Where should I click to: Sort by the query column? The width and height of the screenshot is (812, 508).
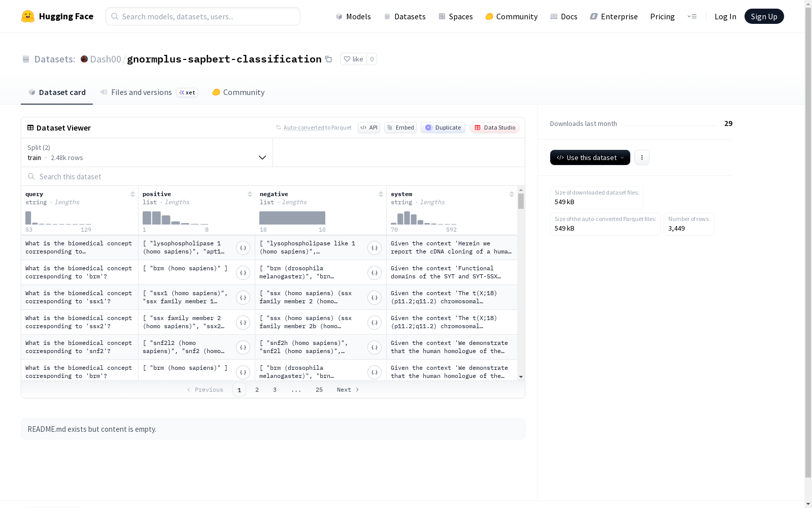[x=132, y=194]
